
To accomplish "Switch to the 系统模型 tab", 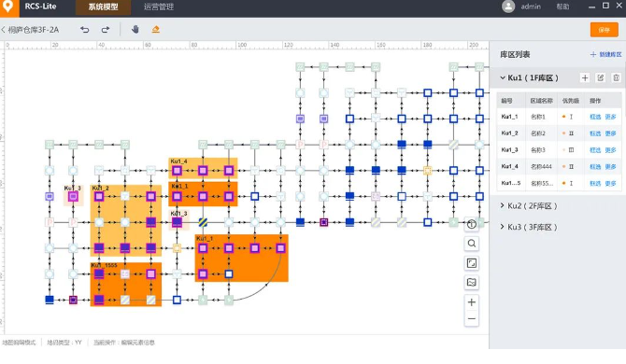I will point(103,7).
